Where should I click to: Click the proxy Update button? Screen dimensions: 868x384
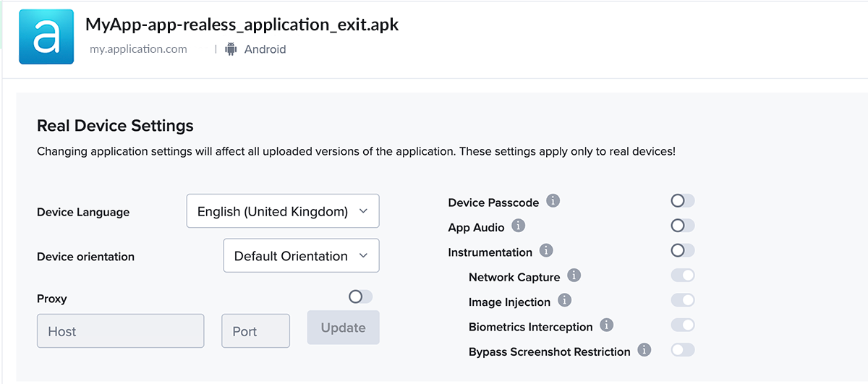343,328
